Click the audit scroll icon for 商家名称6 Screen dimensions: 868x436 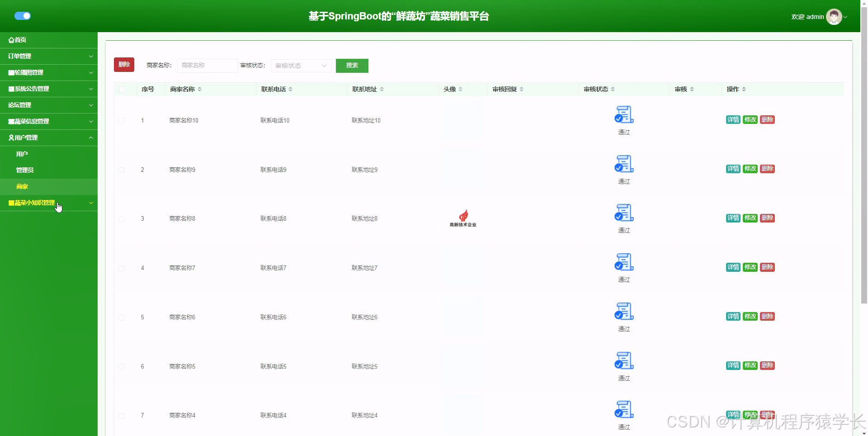pyautogui.click(x=624, y=311)
